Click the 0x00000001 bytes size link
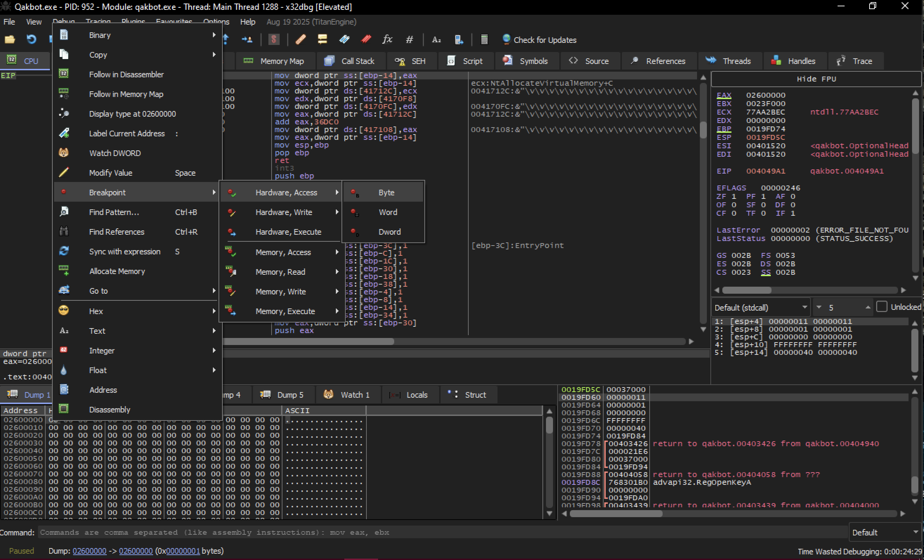The width and height of the screenshot is (924, 560). point(183,551)
